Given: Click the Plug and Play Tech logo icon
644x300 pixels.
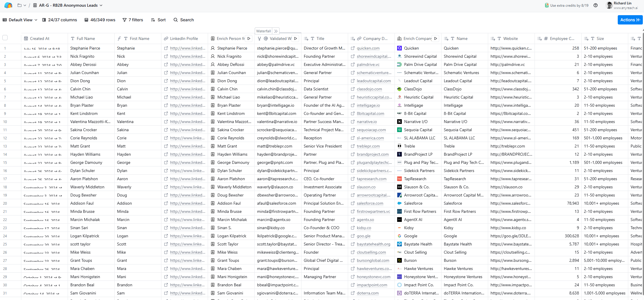Looking at the screenshot, I should 399,162.
